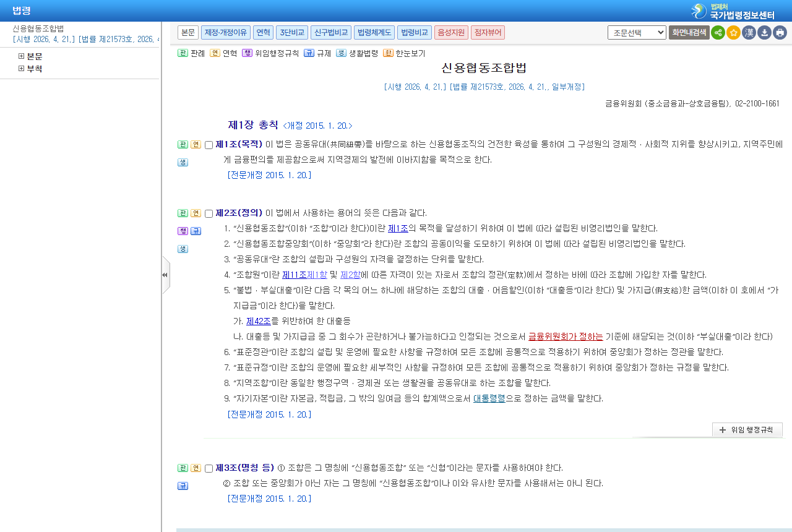Open the 조문선택 dropdown
Viewport: 792px width, 532px height.
click(637, 33)
